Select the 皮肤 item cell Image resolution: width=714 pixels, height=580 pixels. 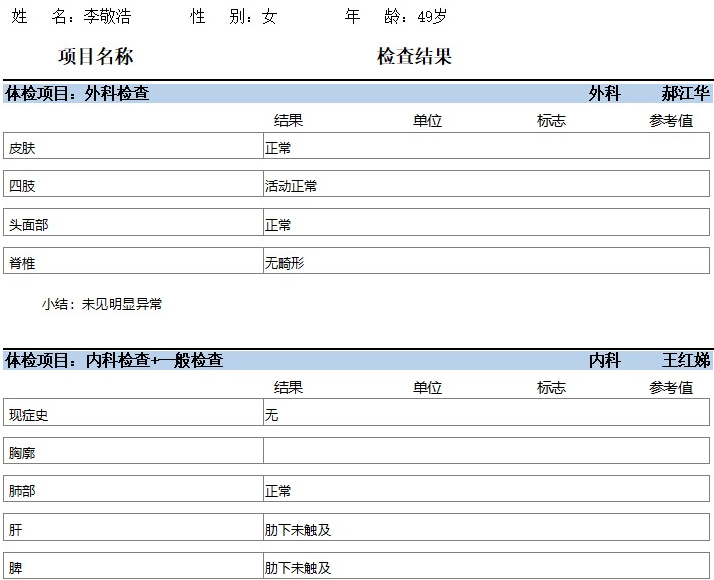pyautogui.click(x=133, y=146)
